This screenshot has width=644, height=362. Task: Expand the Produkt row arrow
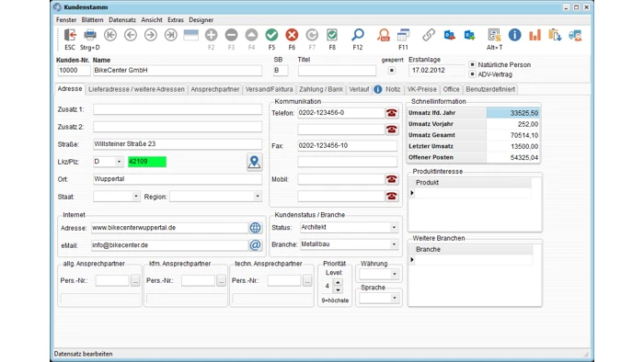(412, 193)
